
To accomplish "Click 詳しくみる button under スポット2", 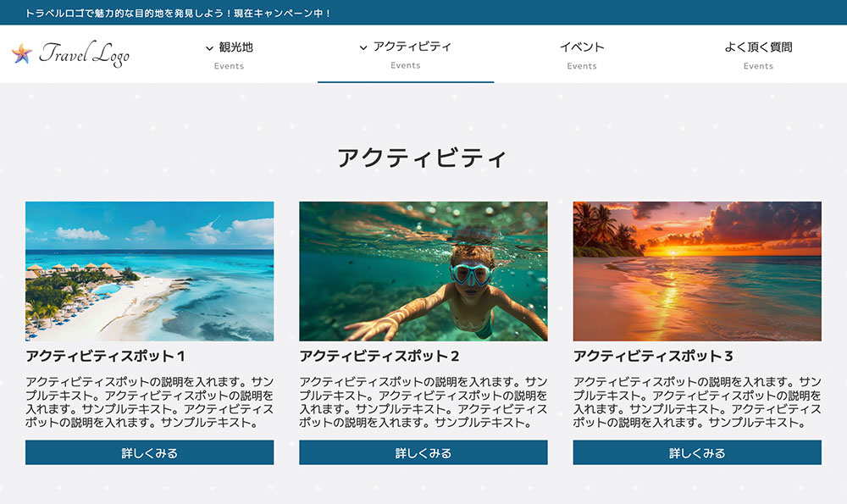I will [x=423, y=452].
